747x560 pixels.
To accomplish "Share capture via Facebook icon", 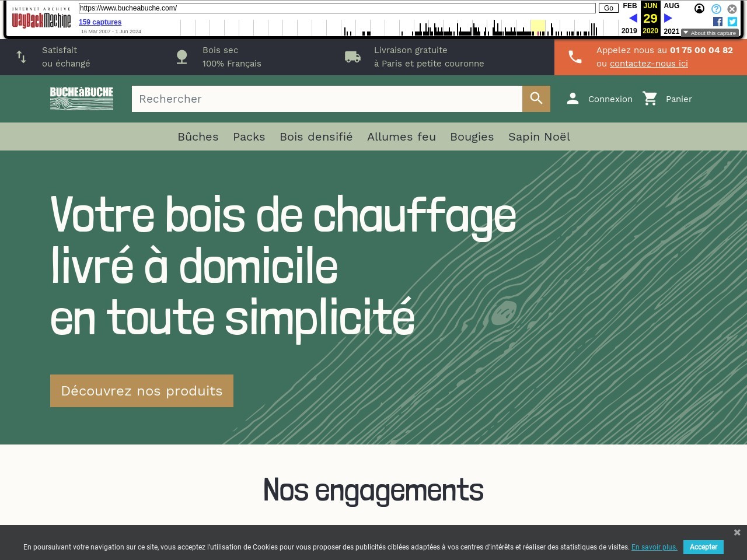I will pyautogui.click(x=718, y=22).
